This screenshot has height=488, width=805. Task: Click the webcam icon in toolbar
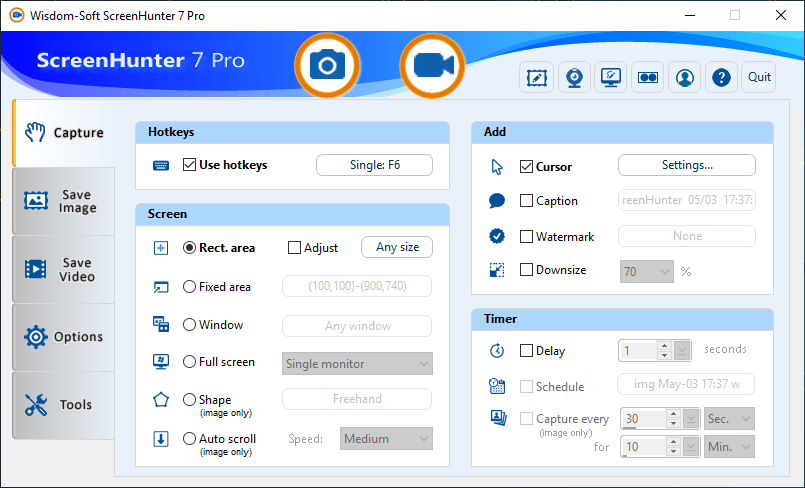click(x=574, y=77)
